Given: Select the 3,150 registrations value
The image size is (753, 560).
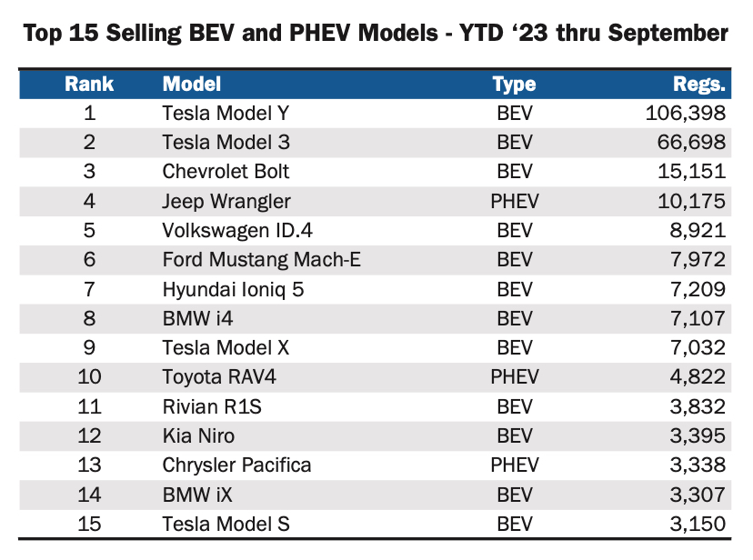Looking at the screenshot, I should [x=697, y=524].
